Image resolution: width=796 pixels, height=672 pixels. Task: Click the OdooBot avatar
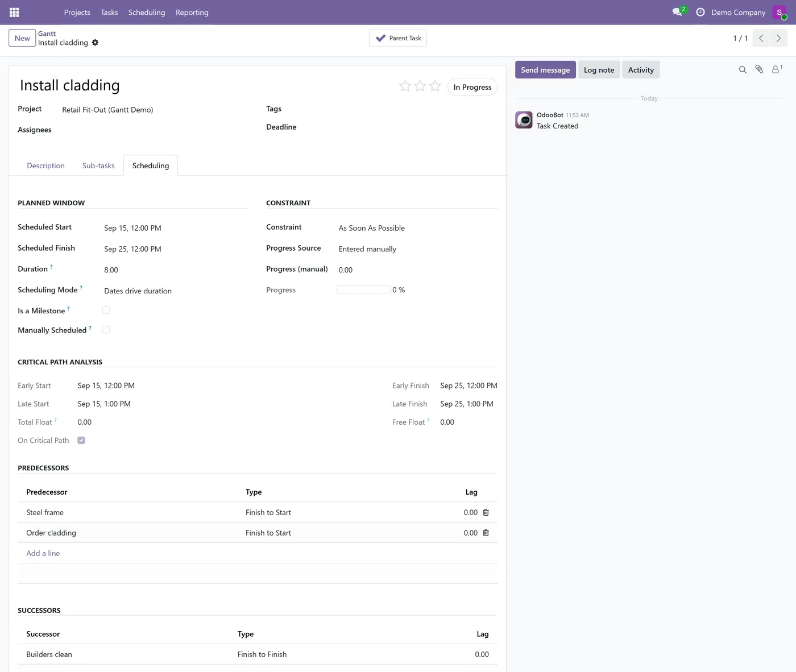click(x=524, y=120)
